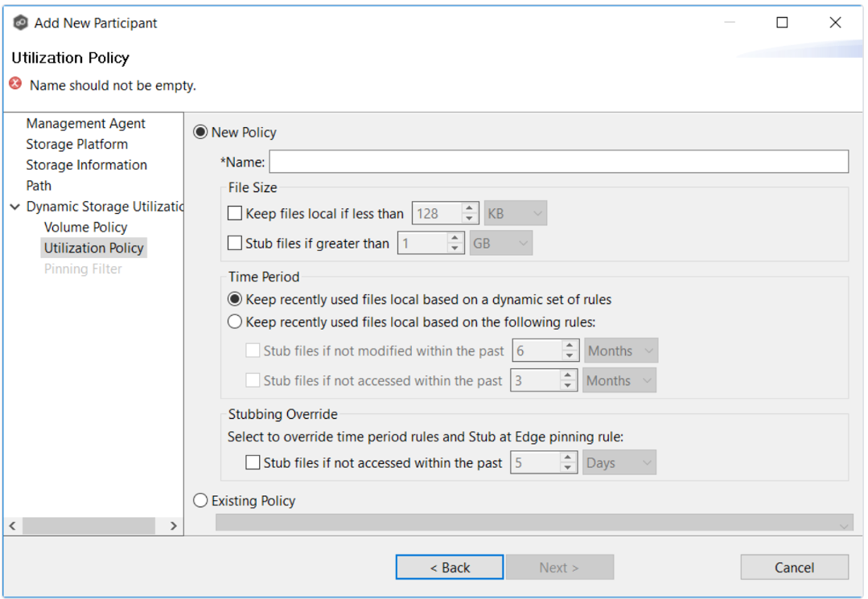Enable the Stubbing Override stub checkbox
Viewport: 868px width, 599px height.
click(x=253, y=462)
